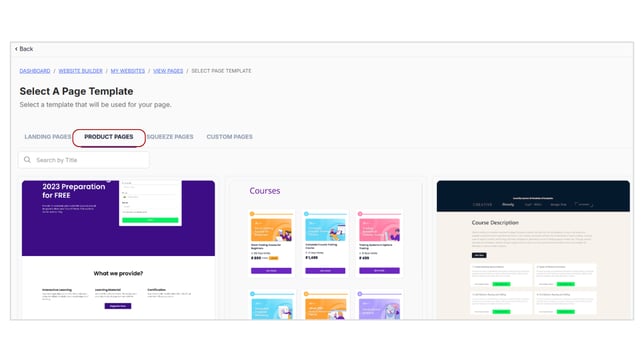This screenshot has height=362, width=644.
Task: Click the Search by Title field
Action: (x=84, y=160)
